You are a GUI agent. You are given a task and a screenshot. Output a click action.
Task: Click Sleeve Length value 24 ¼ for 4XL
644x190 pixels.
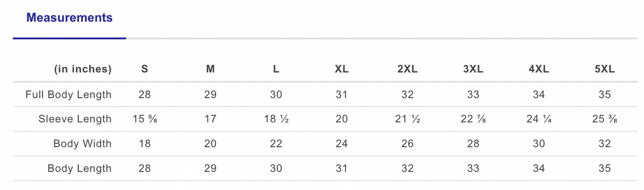tap(539, 119)
